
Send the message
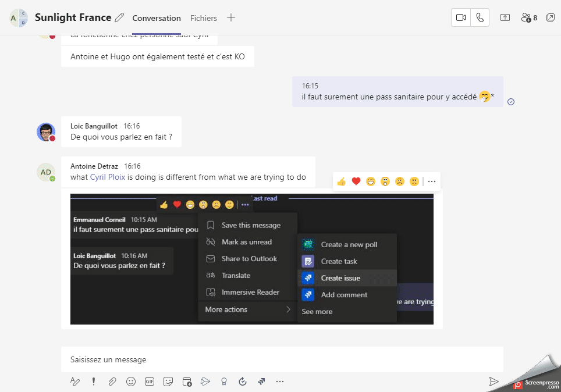point(493,382)
